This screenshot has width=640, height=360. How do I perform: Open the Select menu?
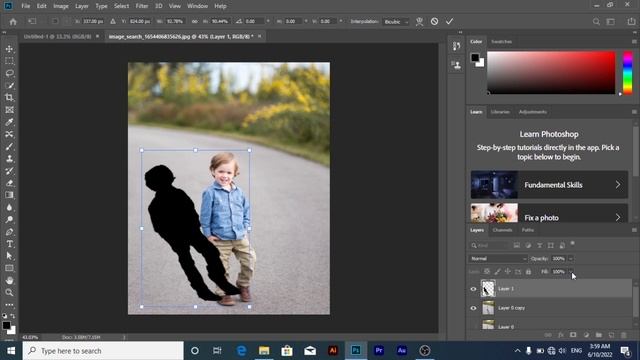point(121,6)
